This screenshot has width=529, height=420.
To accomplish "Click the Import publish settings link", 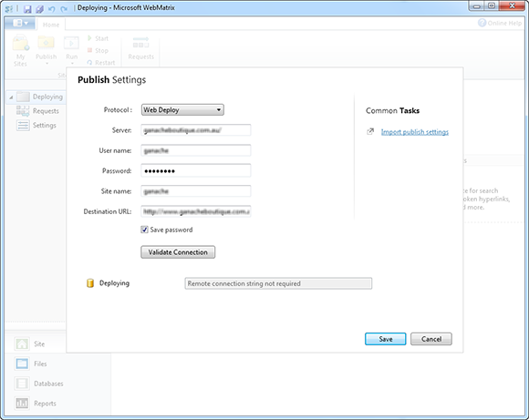I will pos(415,132).
